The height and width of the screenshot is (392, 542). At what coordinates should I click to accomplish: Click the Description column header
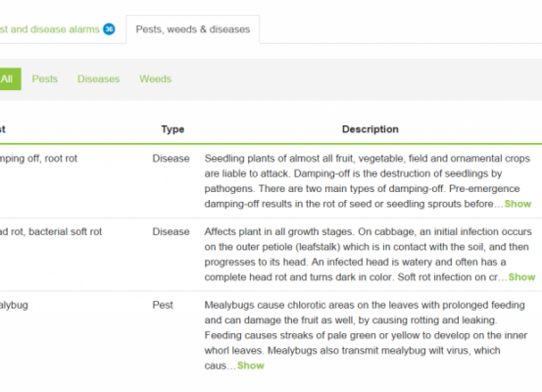(370, 129)
